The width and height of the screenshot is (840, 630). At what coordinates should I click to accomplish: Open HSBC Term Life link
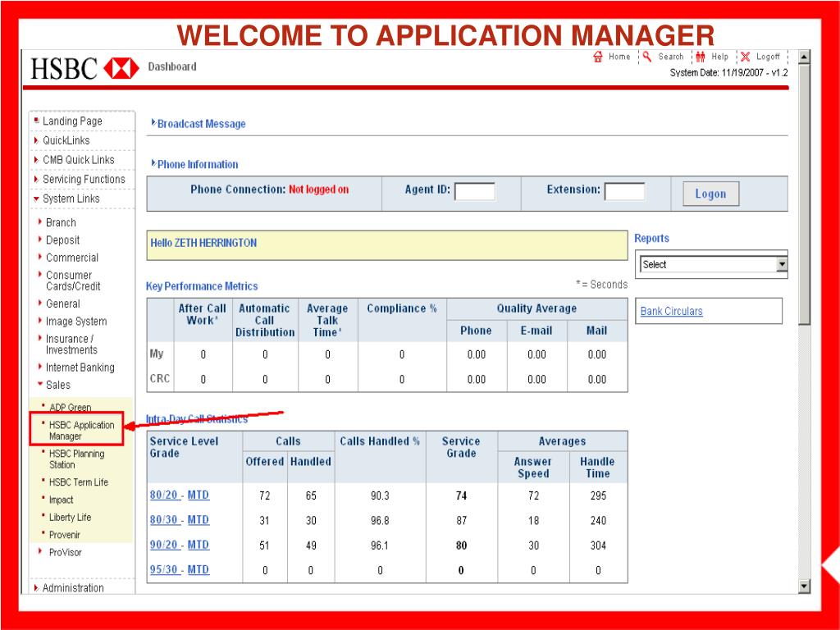[78, 482]
